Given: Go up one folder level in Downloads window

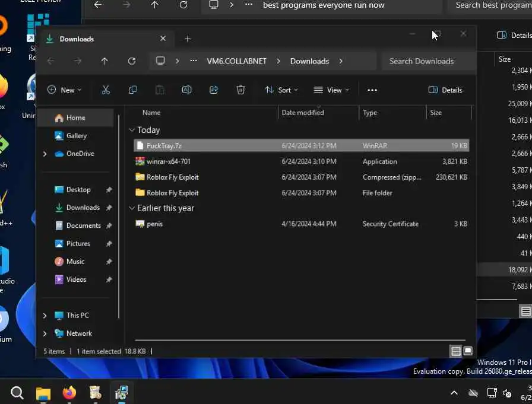Looking at the screenshot, I should [104, 61].
